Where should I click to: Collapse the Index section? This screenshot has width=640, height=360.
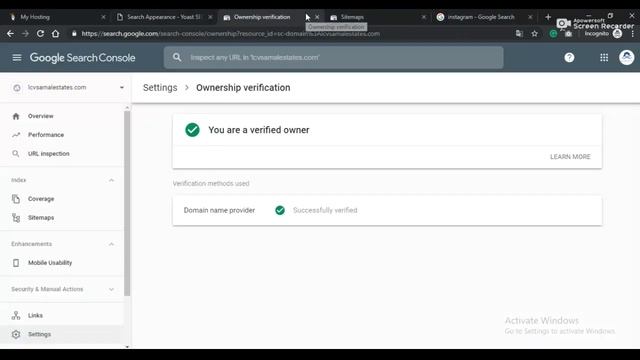(111, 180)
